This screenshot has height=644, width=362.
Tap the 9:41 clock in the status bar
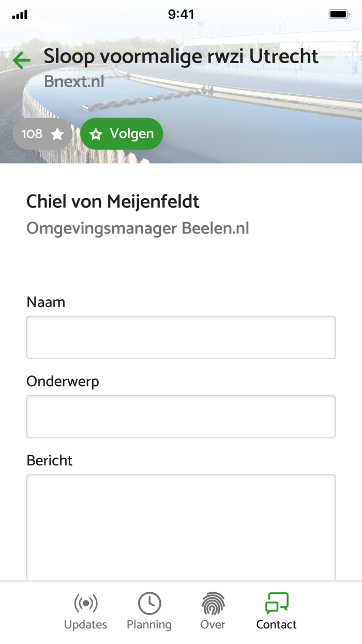coord(181,14)
